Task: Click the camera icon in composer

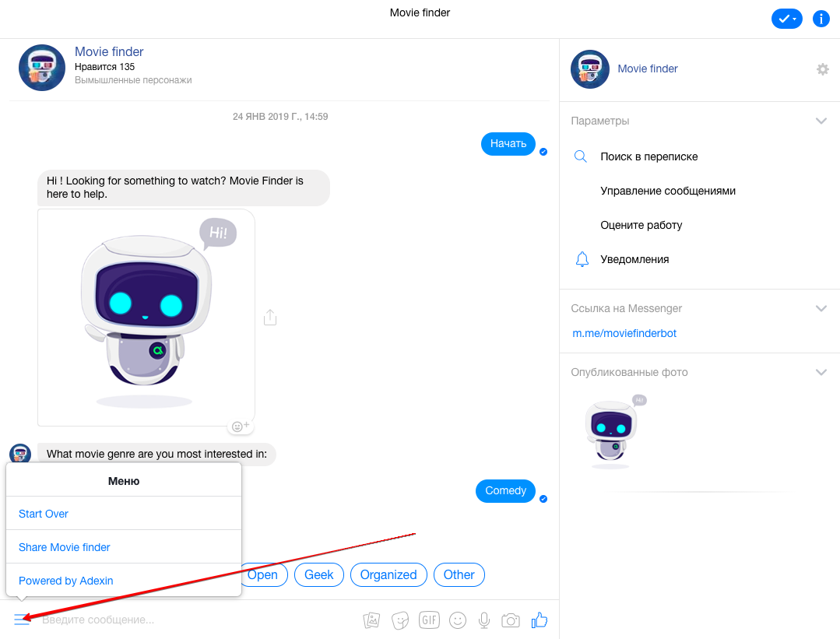Action: click(511, 620)
